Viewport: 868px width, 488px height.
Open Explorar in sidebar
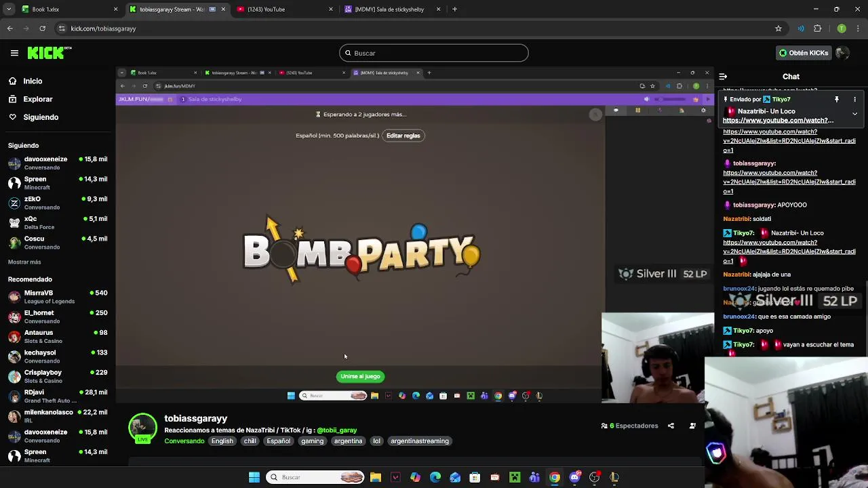click(37, 99)
